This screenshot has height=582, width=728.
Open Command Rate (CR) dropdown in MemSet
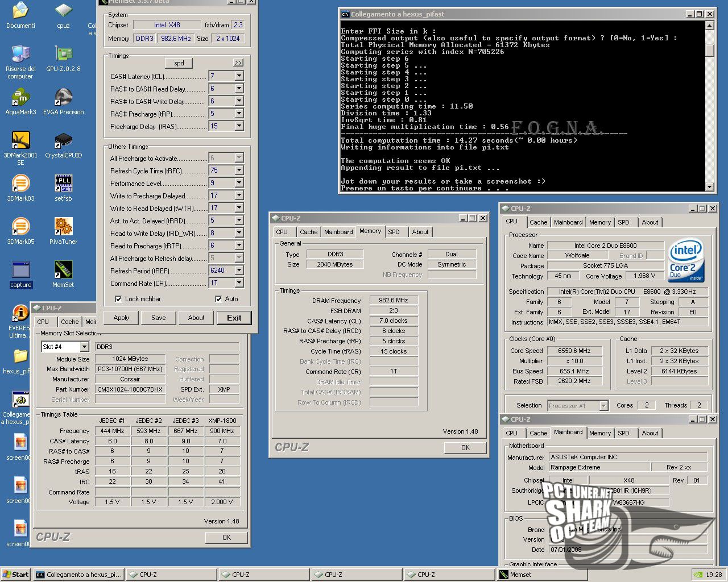tap(239, 283)
